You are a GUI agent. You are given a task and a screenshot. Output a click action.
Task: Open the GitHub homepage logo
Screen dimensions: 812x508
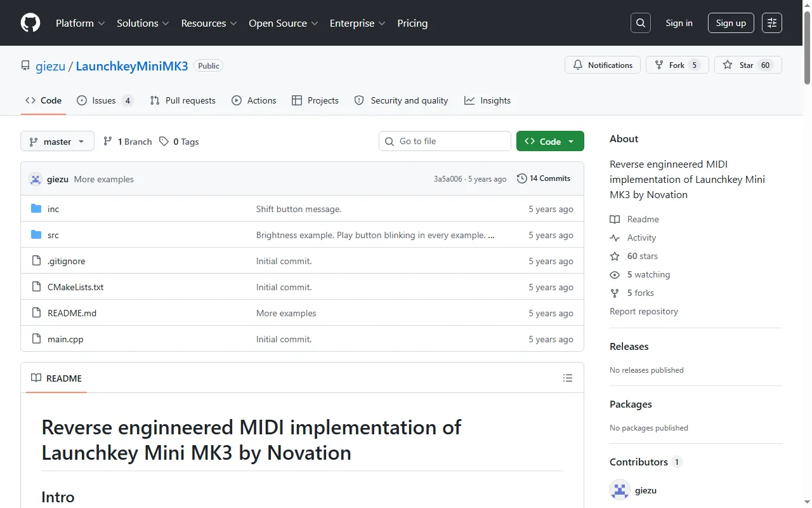30,23
